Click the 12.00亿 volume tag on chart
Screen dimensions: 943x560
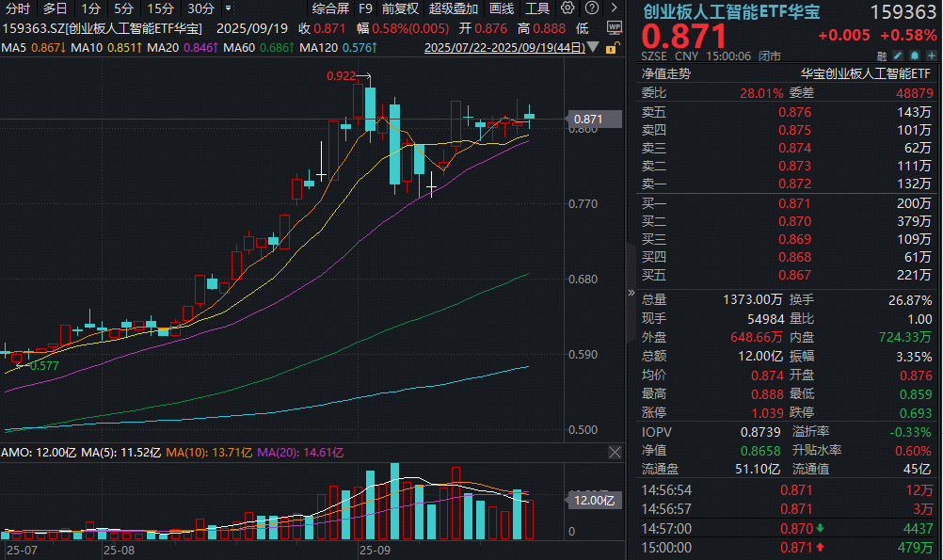click(596, 500)
